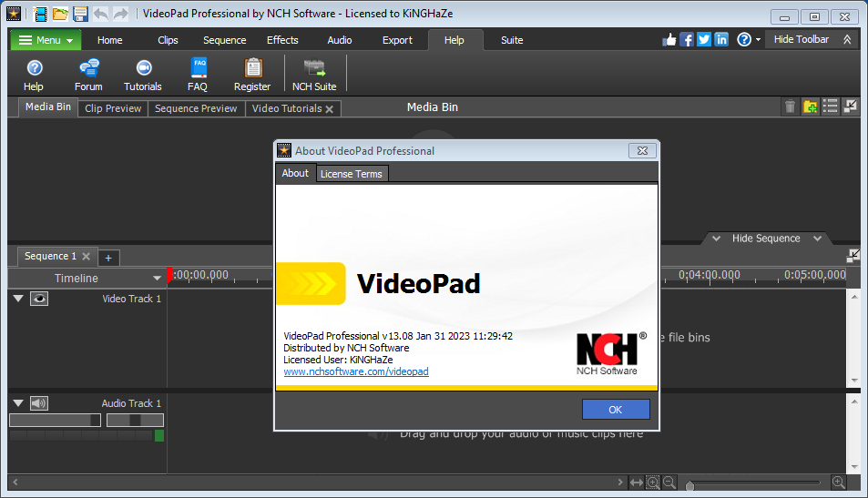The image size is (868, 498).
Task: Open the Effects ribbon tab
Action: click(282, 40)
